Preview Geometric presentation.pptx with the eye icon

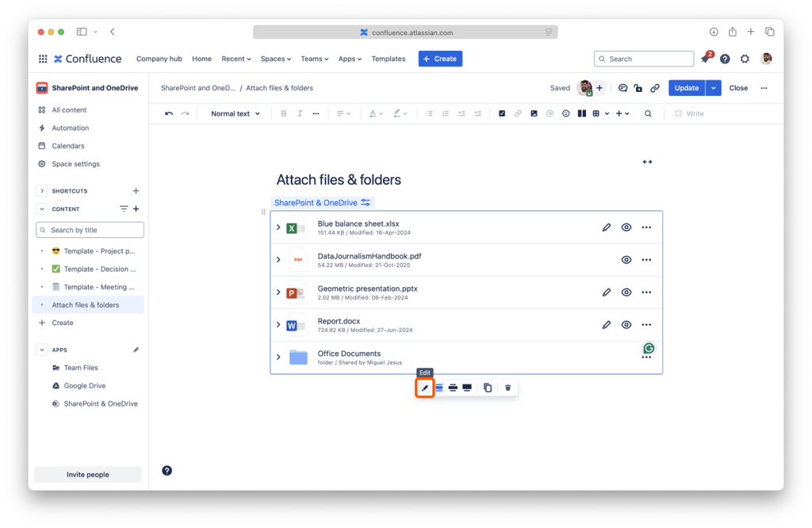(x=626, y=293)
